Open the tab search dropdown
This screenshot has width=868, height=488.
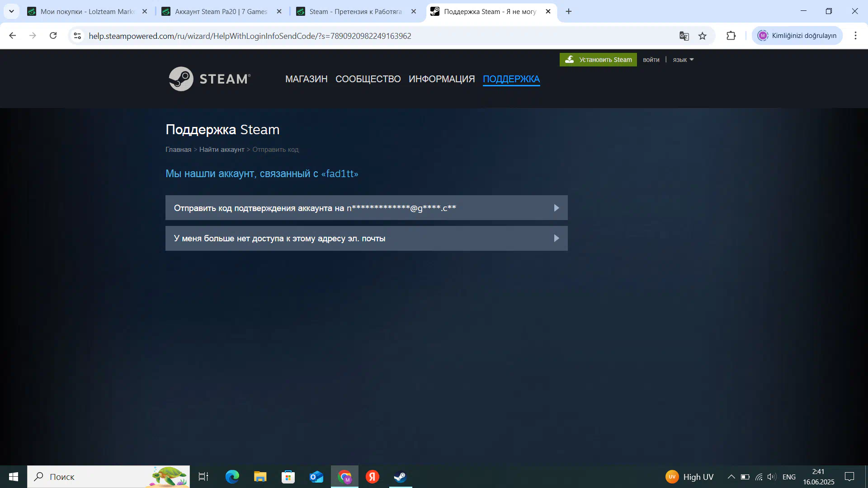pos(11,11)
